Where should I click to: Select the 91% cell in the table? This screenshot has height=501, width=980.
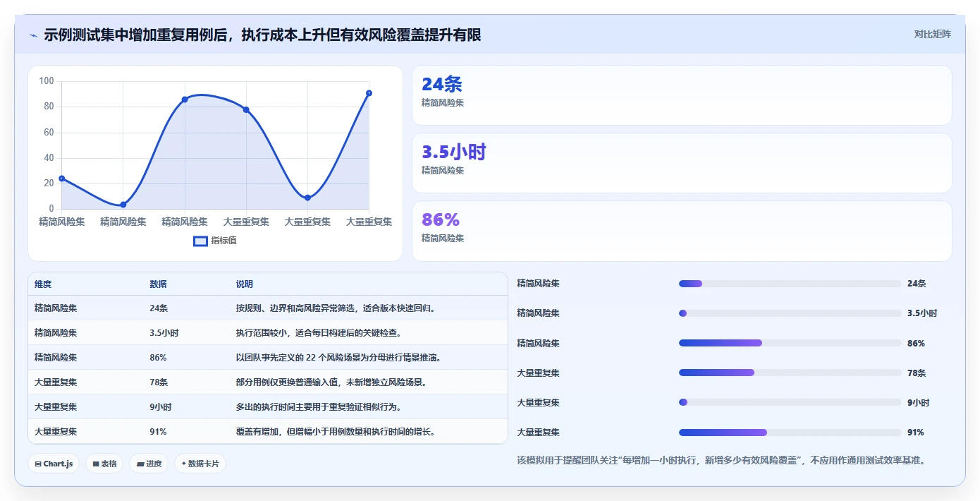click(158, 432)
